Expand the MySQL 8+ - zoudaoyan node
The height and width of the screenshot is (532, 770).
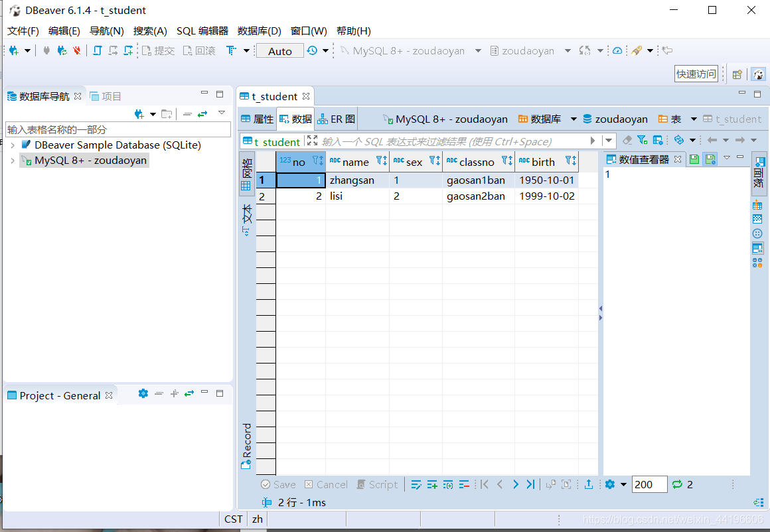pyautogui.click(x=13, y=161)
